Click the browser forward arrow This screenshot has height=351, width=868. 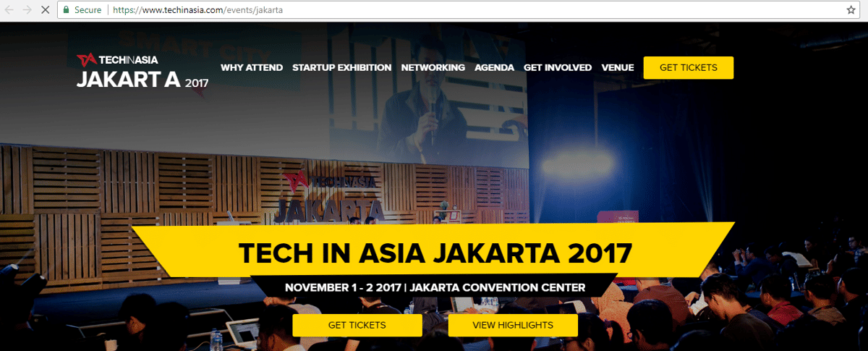click(27, 10)
